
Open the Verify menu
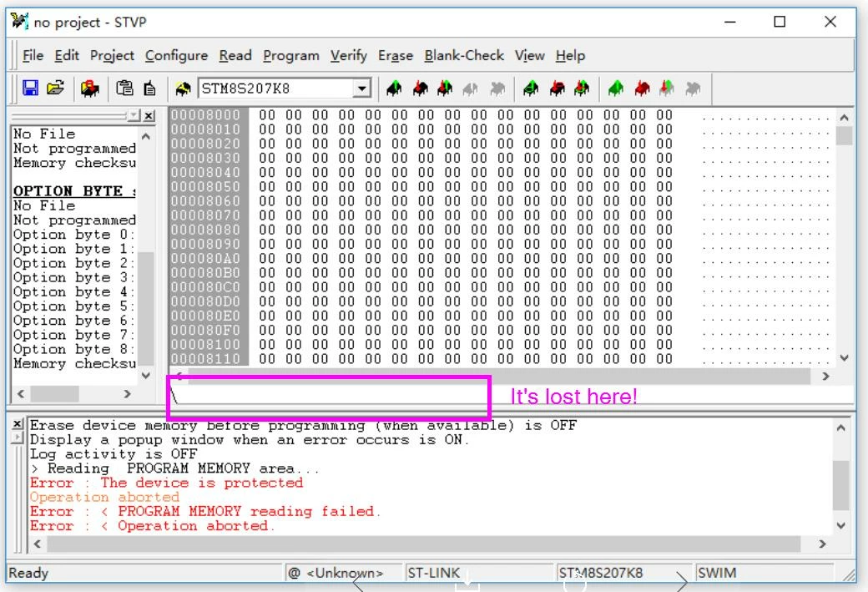coord(349,55)
